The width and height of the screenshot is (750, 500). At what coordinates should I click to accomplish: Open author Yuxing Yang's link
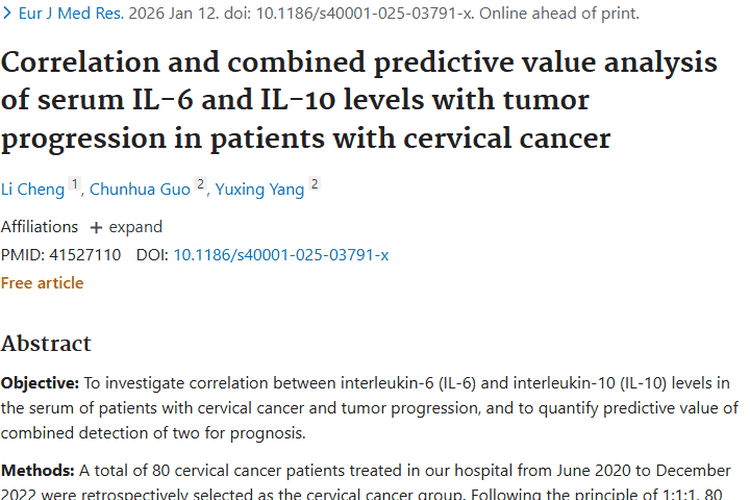[259, 189]
